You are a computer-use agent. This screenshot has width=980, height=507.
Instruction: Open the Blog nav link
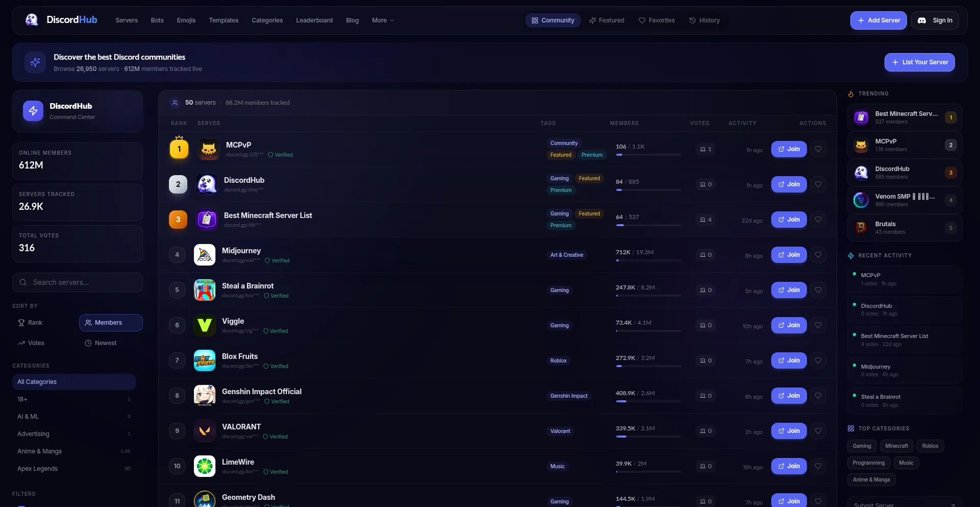pyautogui.click(x=352, y=20)
